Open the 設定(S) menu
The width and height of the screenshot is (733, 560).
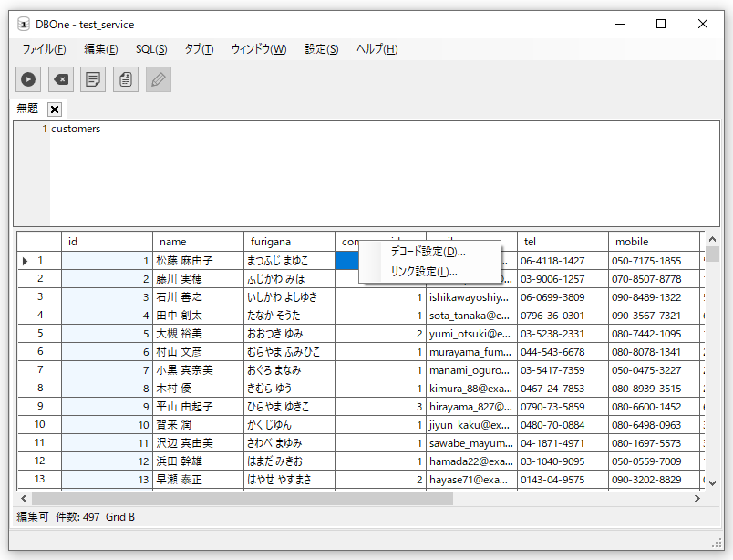point(321,49)
